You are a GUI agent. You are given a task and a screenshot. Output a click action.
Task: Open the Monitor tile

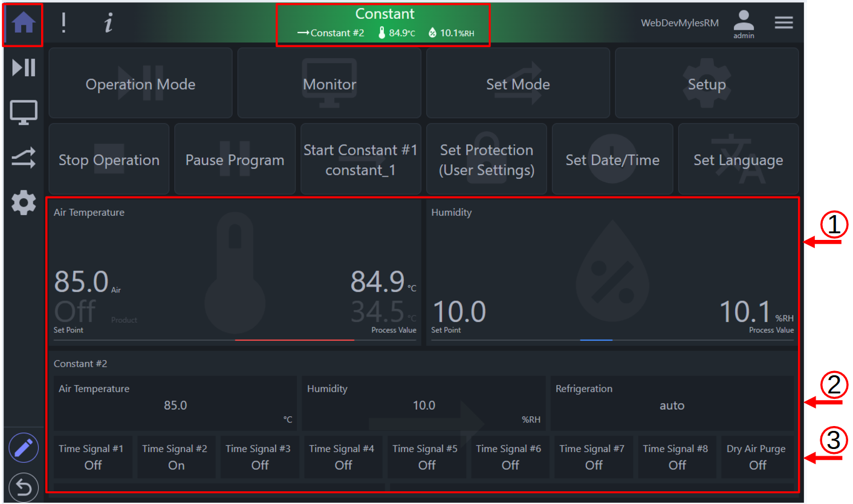coord(329,83)
